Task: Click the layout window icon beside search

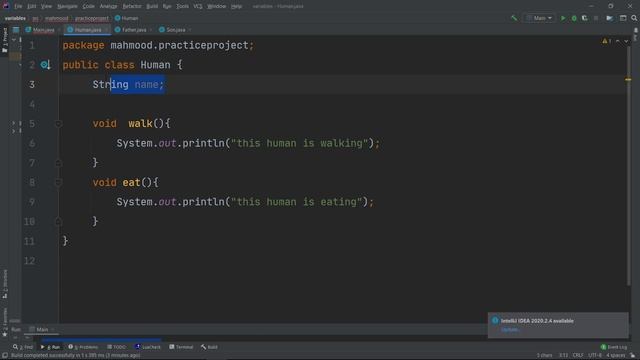Action: click(x=623, y=18)
